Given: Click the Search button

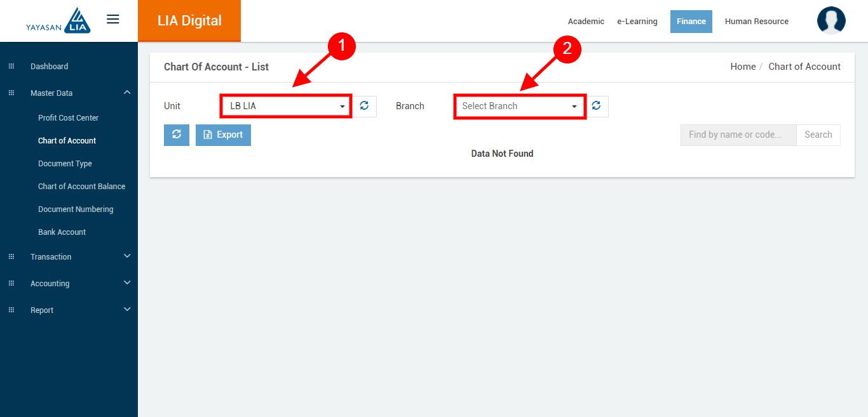Looking at the screenshot, I should click(818, 135).
